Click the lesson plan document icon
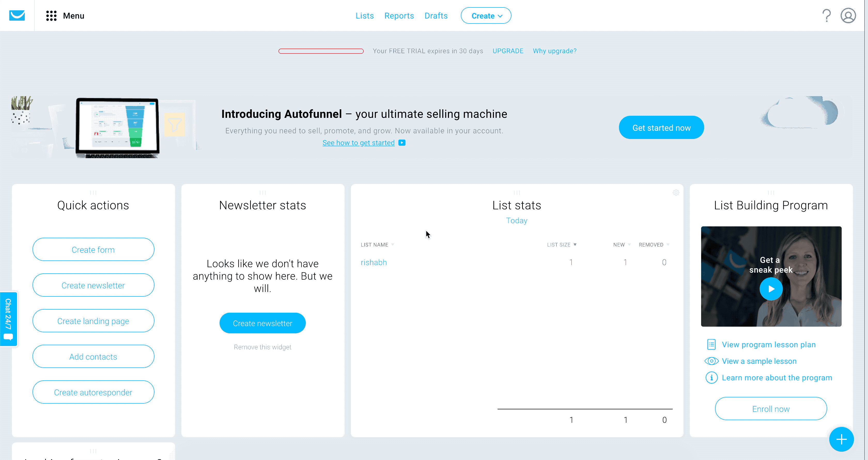Image resolution: width=868 pixels, height=460 pixels. pos(711,344)
